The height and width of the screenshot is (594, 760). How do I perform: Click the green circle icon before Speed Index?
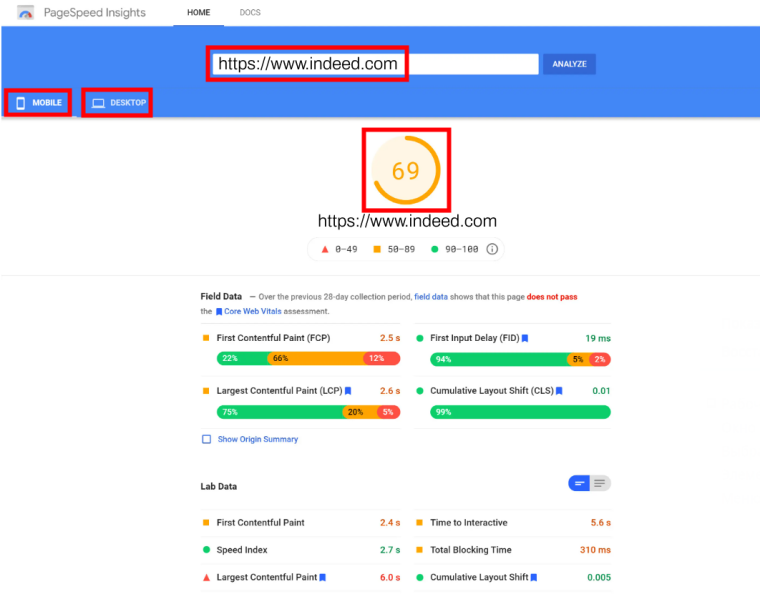tap(206, 549)
